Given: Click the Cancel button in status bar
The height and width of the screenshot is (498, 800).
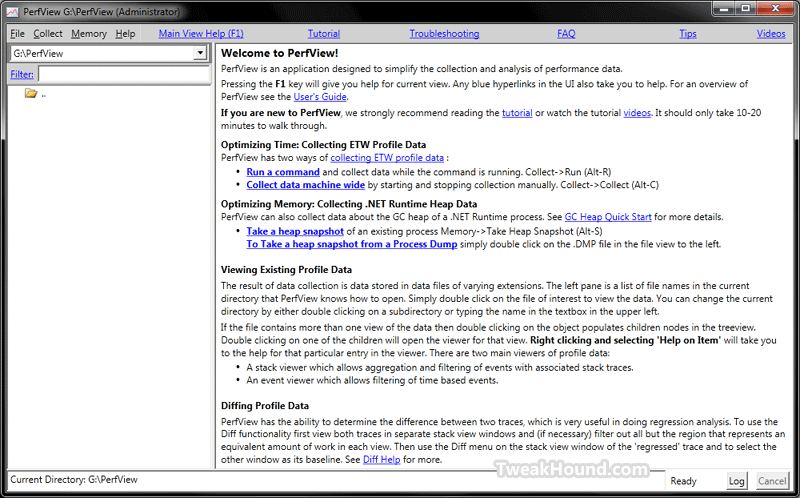Looking at the screenshot, I should (772, 481).
